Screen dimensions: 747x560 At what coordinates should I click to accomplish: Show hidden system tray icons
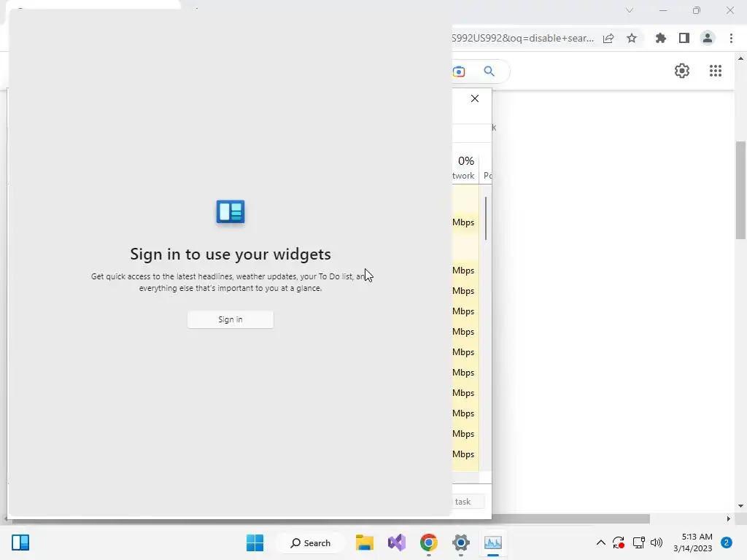601,542
